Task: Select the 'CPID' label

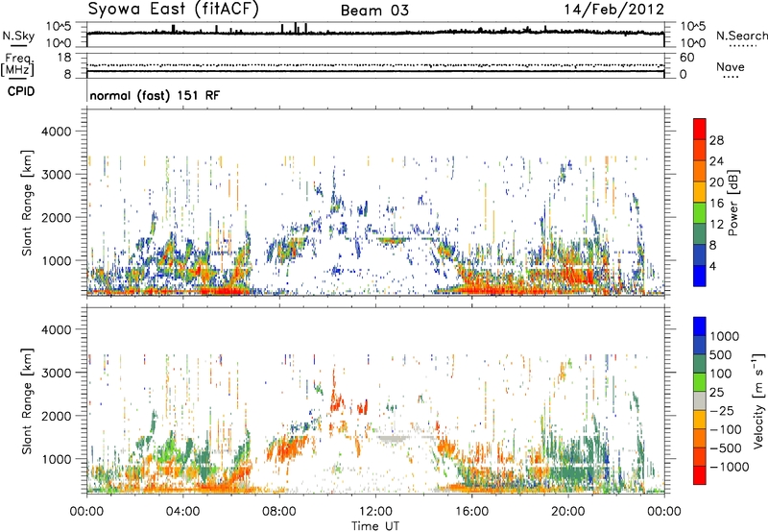Action: [21, 91]
